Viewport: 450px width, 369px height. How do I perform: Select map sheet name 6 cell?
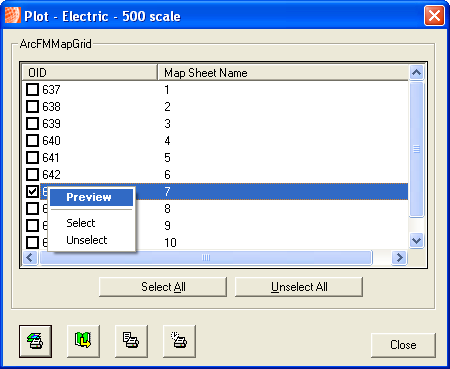(x=167, y=175)
